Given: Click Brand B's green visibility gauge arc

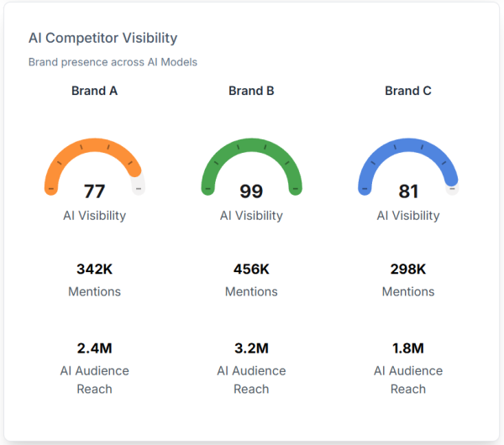Looking at the screenshot, I should point(251,146).
